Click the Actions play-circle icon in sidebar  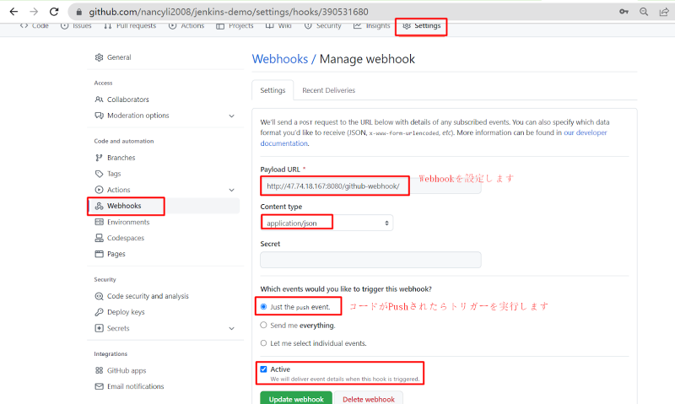click(x=99, y=190)
